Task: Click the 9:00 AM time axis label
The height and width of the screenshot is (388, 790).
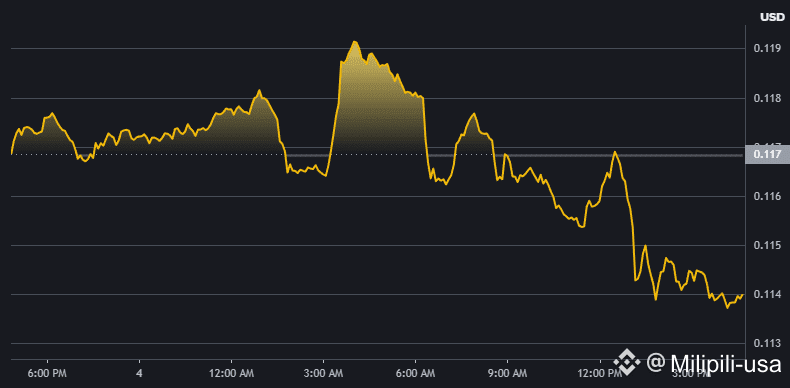Action: coord(507,374)
